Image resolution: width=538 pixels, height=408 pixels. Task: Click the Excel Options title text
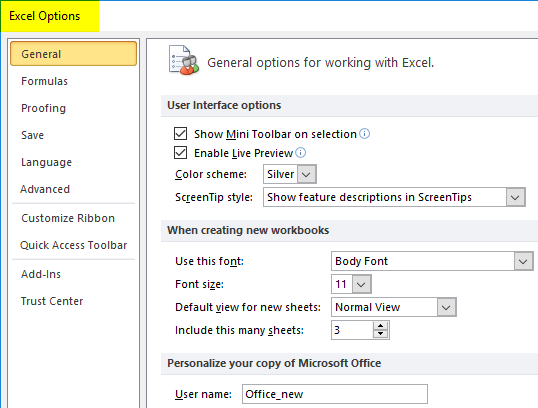(45, 16)
